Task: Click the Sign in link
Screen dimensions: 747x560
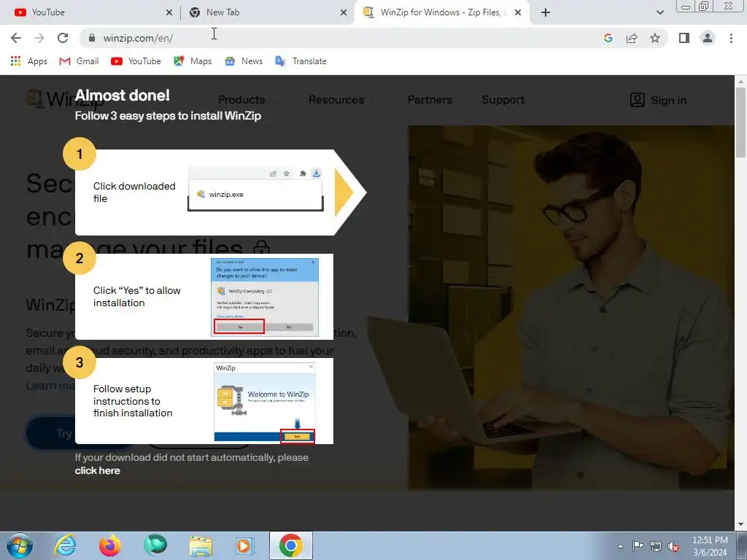Action: point(659,100)
